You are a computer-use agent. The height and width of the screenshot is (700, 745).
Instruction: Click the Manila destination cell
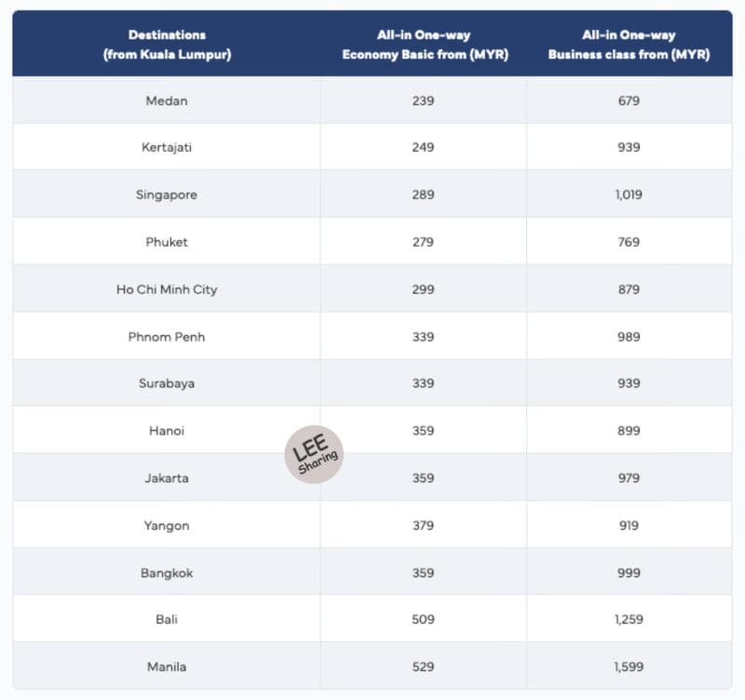(x=167, y=666)
